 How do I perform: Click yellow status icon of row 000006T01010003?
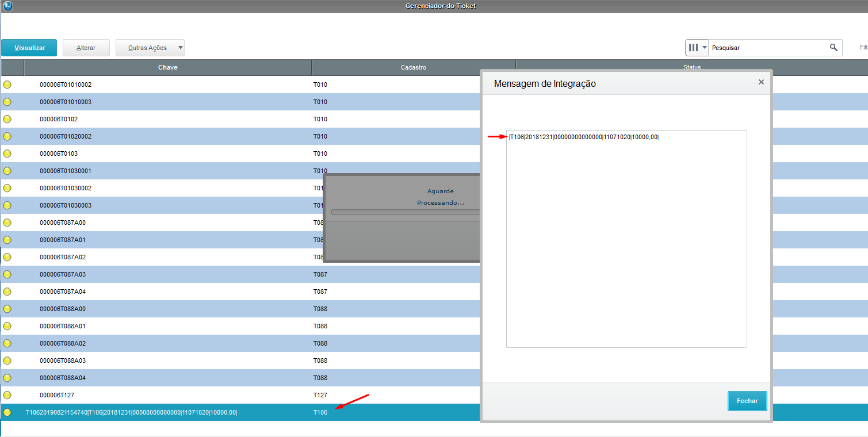pyautogui.click(x=7, y=102)
